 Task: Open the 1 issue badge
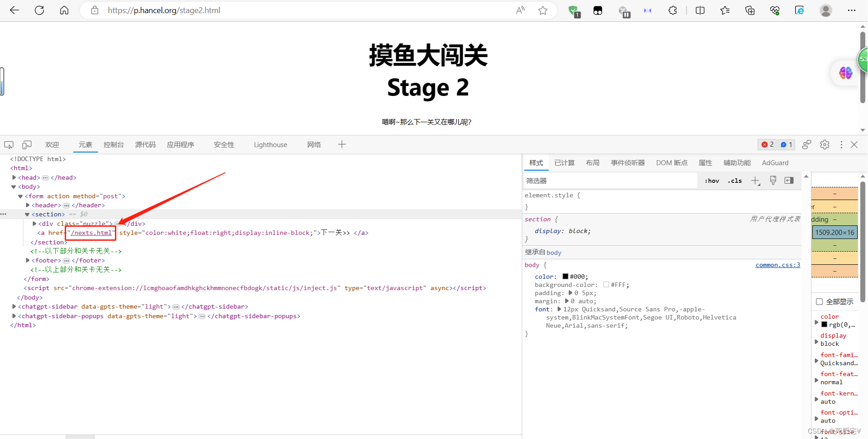point(787,144)
